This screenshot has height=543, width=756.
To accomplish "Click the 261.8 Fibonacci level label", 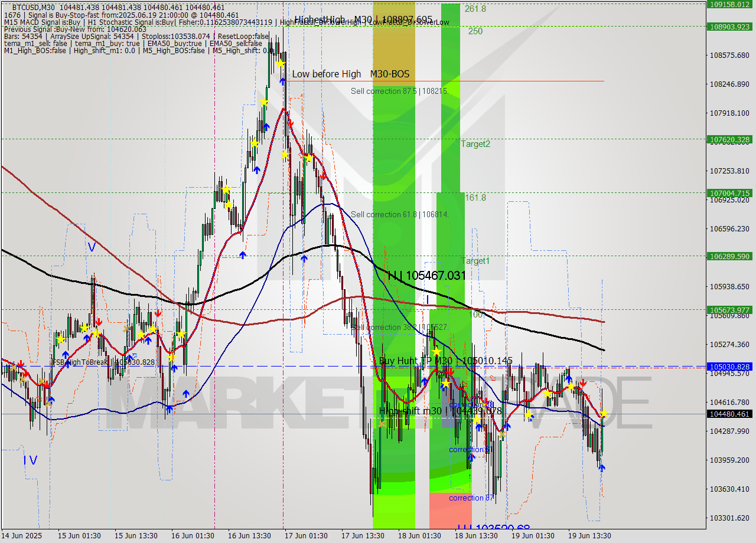I will pos(475,9).
